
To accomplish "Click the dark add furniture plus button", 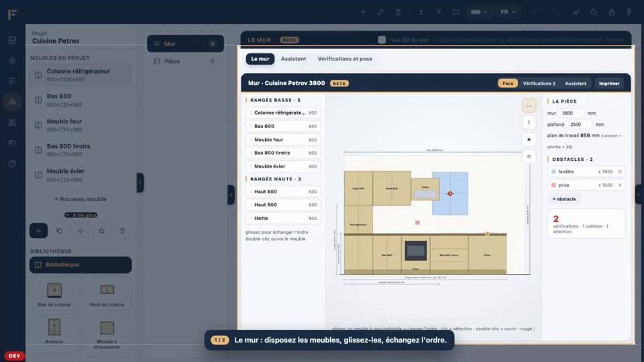I will coord(38,231).
